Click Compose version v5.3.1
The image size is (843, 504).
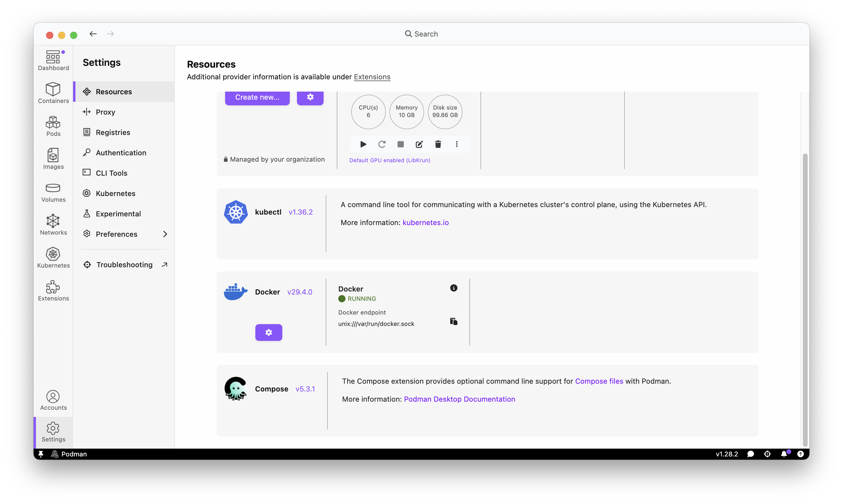click(x=305, y=389)
